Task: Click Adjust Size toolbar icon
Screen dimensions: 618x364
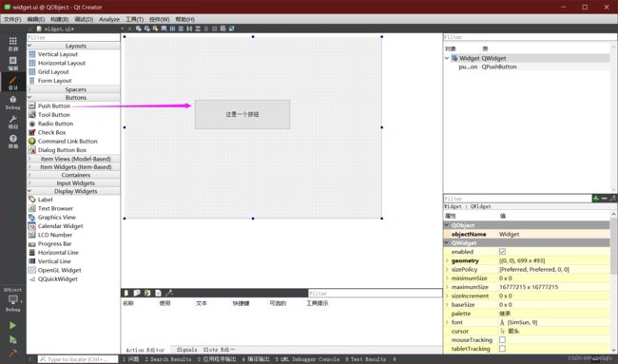Action: (231, 29)
